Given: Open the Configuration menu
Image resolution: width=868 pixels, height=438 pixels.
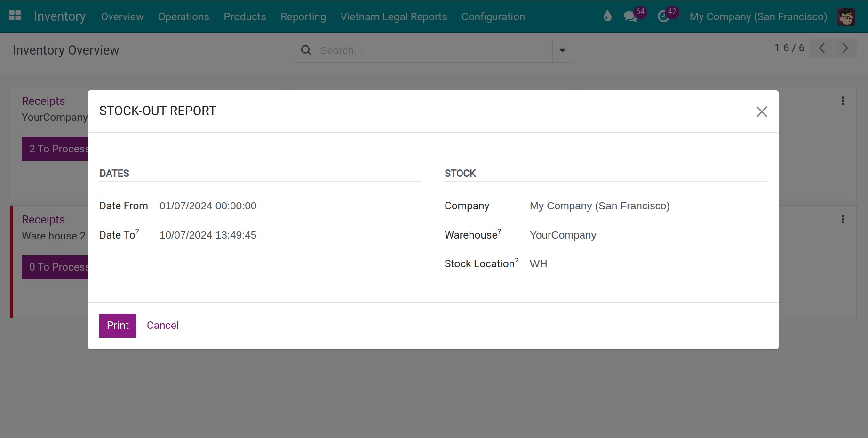Looking at the screenshot, I should (x=493, y=16).
